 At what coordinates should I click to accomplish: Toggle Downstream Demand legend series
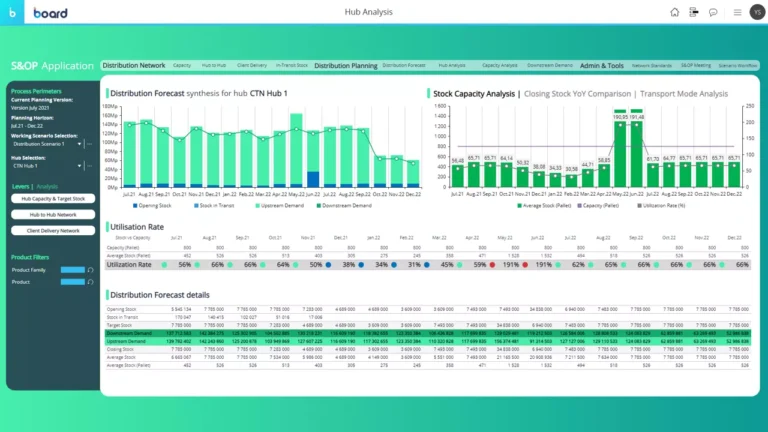[x=343, y=205]
